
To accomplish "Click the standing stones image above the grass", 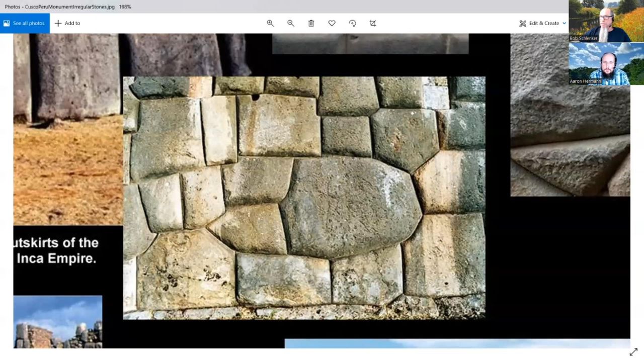I will [68, 75].
